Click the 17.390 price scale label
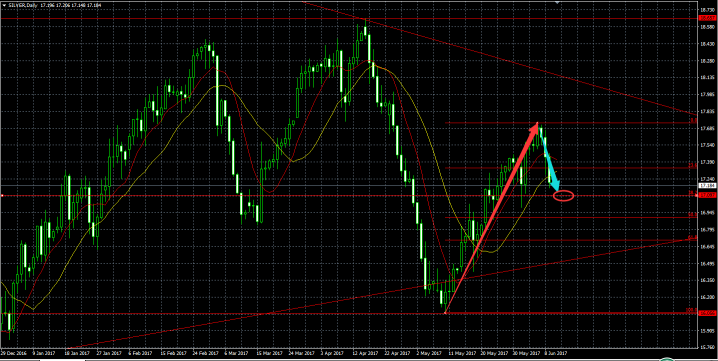This screenshot has height=361, width=718. pos(707,162)
